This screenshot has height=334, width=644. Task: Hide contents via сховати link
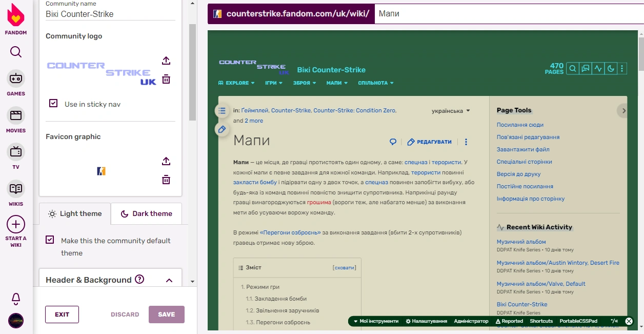345,267
